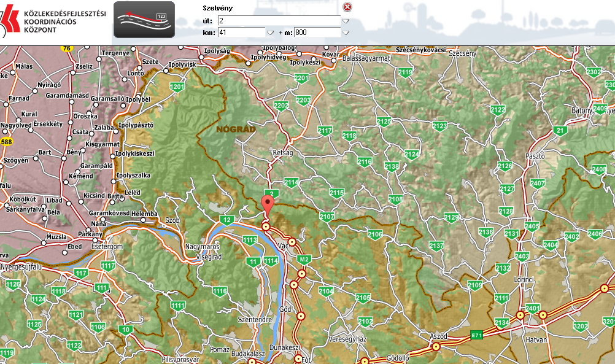This screenshot has height=364, width=615.
Task: Click the road 10 shield near Pilisvörösvár
Action: pos(126,330)
